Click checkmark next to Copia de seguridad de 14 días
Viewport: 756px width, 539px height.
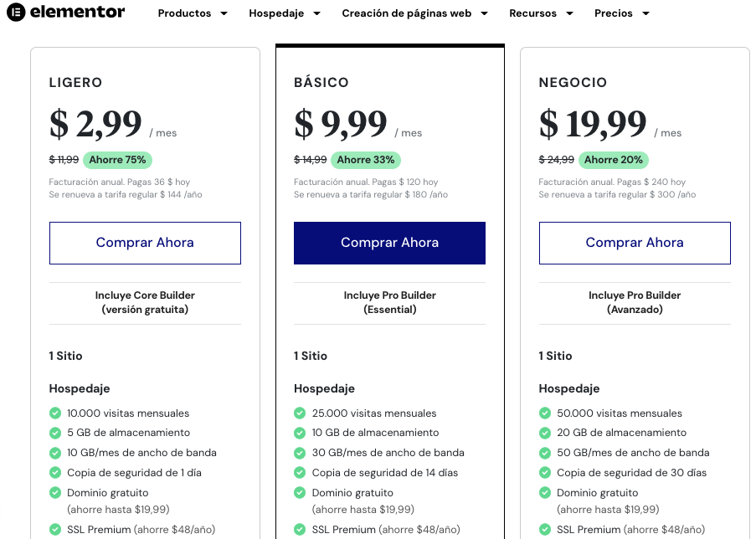click(x=300, y=473)
